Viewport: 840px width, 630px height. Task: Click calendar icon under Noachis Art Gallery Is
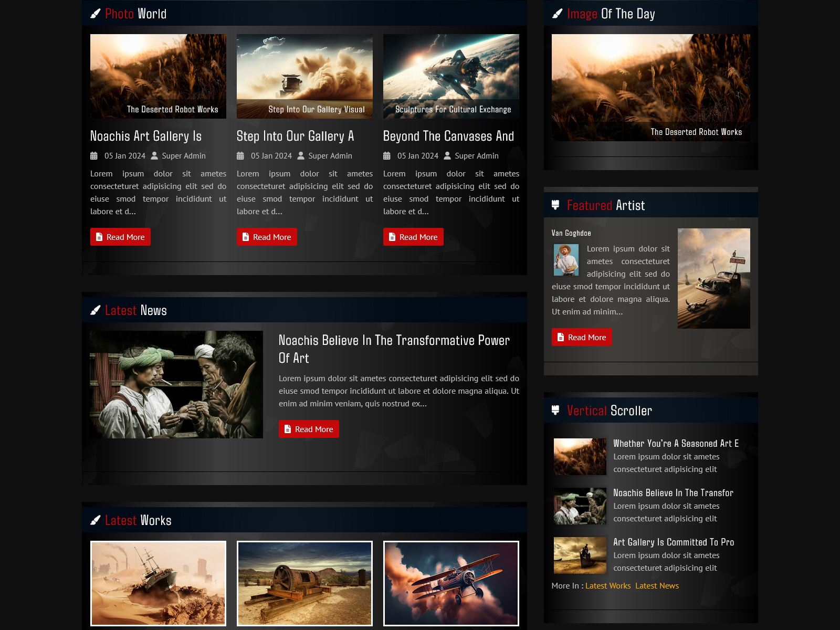pyautogui.click(x=94, y=156)
